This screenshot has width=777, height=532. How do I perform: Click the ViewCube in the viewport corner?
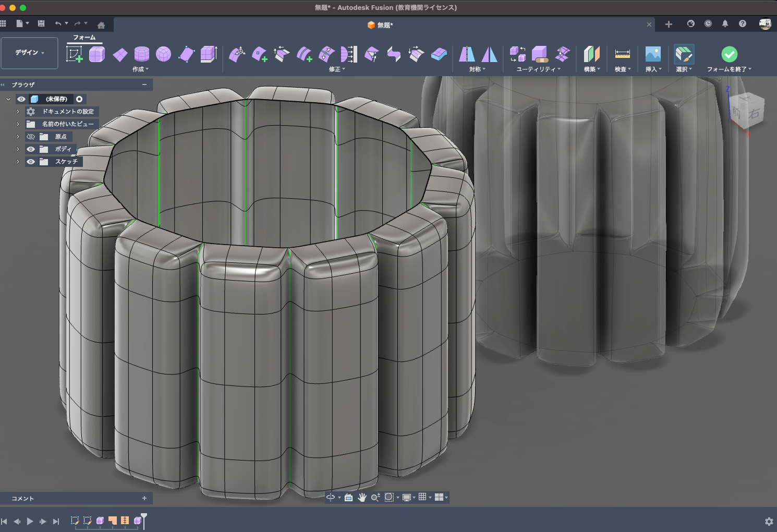coord(746,111)
